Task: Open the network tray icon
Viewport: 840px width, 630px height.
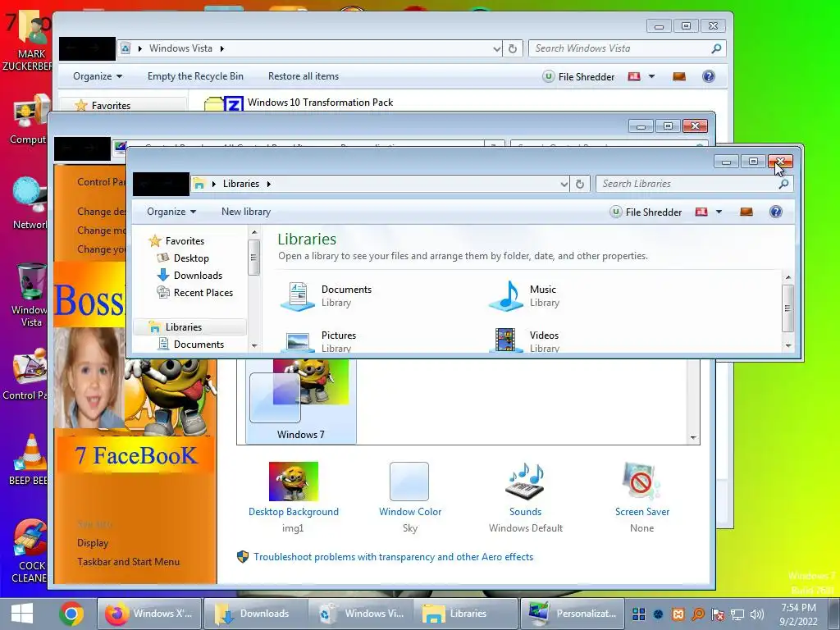Action: coord(737,614)
